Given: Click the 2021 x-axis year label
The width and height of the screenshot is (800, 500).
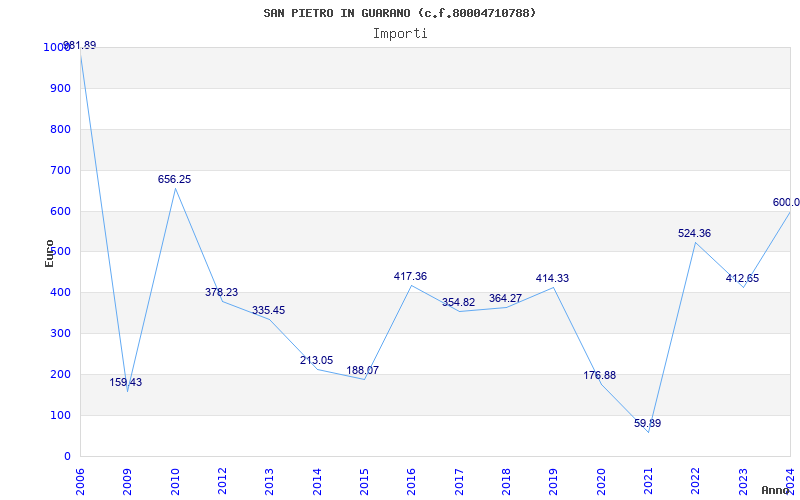Looking at the screenshot, I should 648,482.
